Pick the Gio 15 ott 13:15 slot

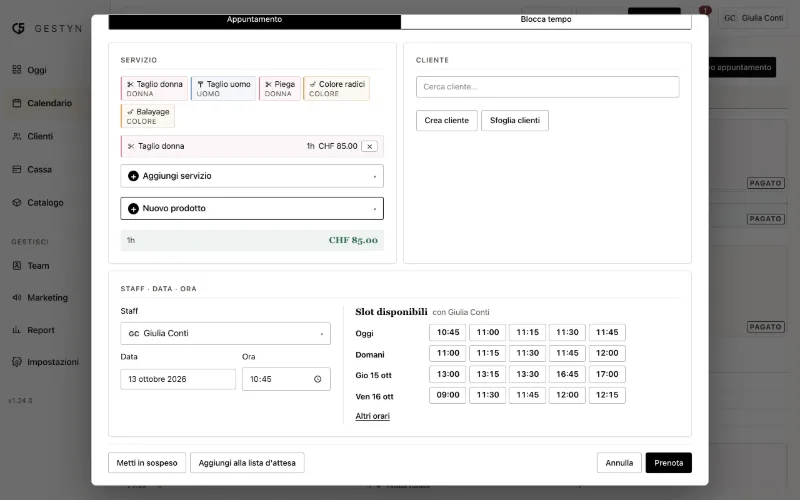487,374
